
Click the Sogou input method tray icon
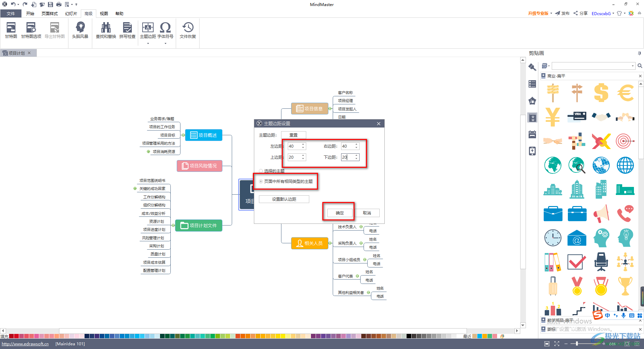597,315
